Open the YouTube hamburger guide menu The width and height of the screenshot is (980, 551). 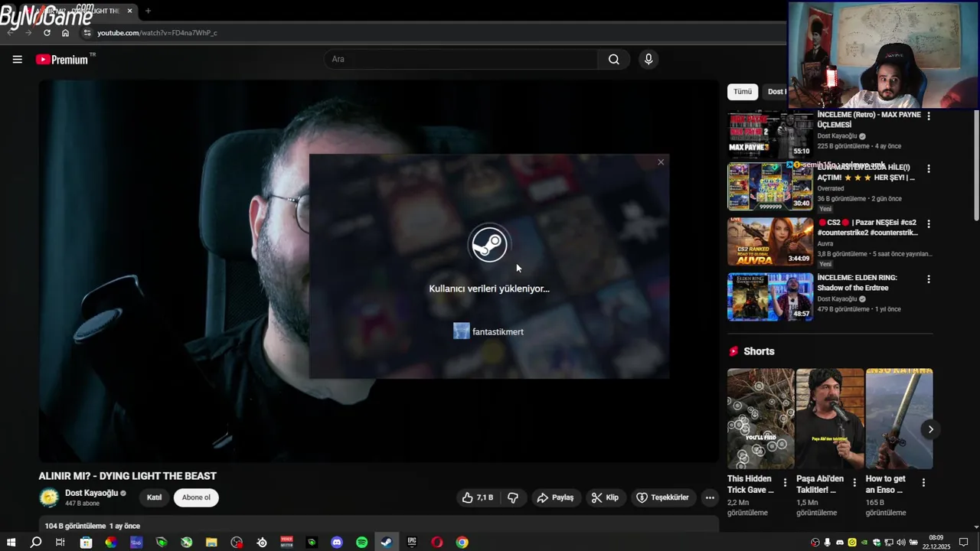[x=17, y=59]
